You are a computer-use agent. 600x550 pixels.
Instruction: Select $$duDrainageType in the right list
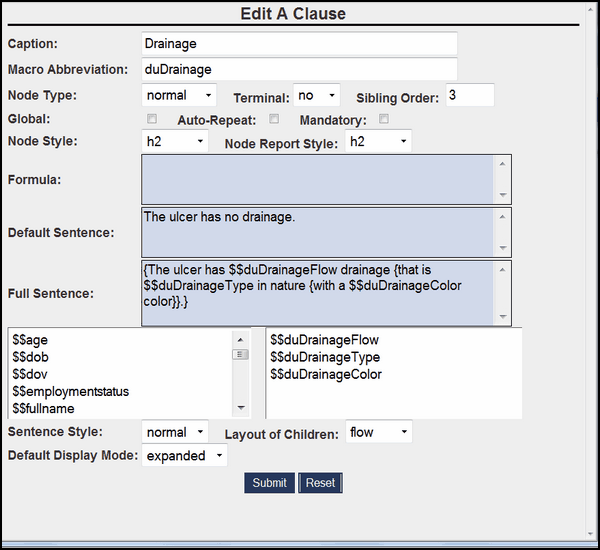tap(325, 357)
